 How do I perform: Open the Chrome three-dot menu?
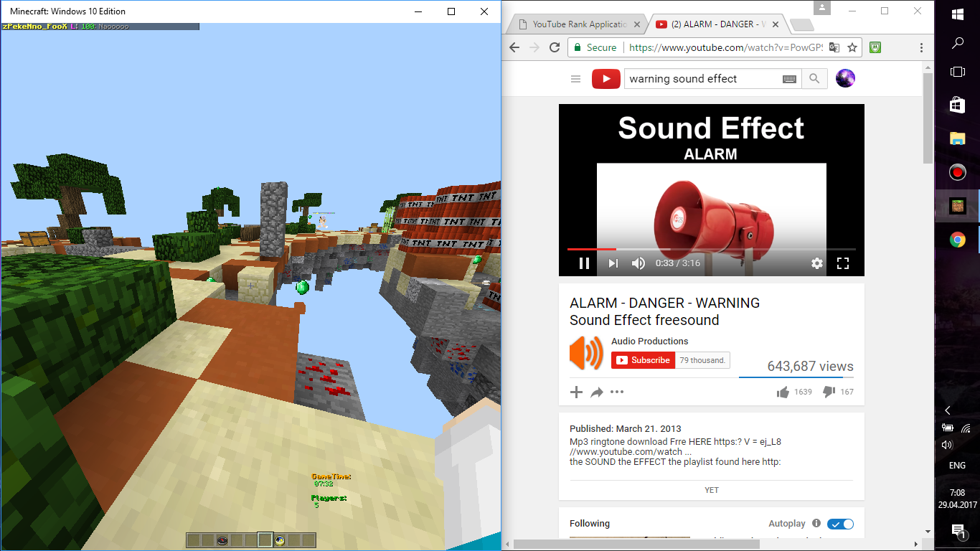(922, 47)
